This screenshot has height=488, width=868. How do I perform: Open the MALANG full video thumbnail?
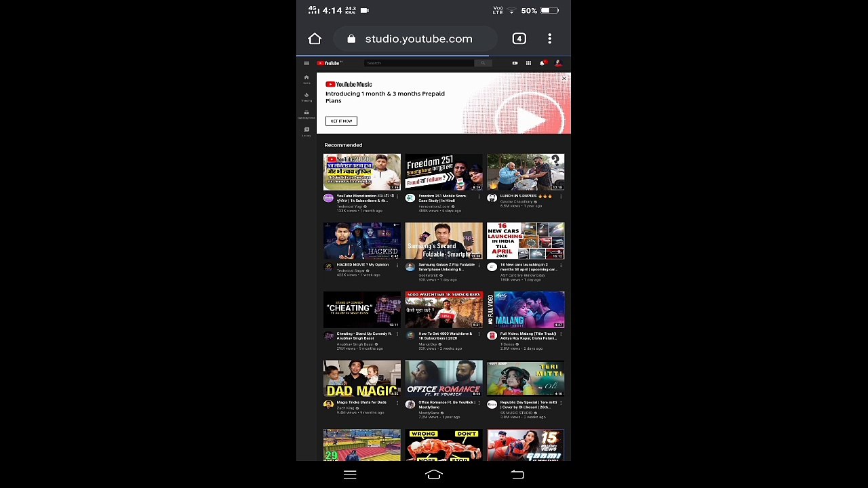coord(526,310)
